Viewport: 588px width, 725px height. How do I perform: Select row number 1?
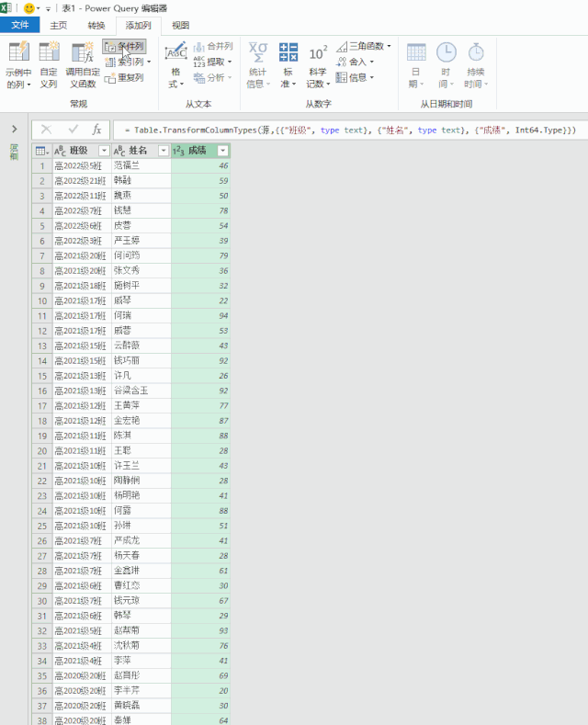[x=42, y=165]
